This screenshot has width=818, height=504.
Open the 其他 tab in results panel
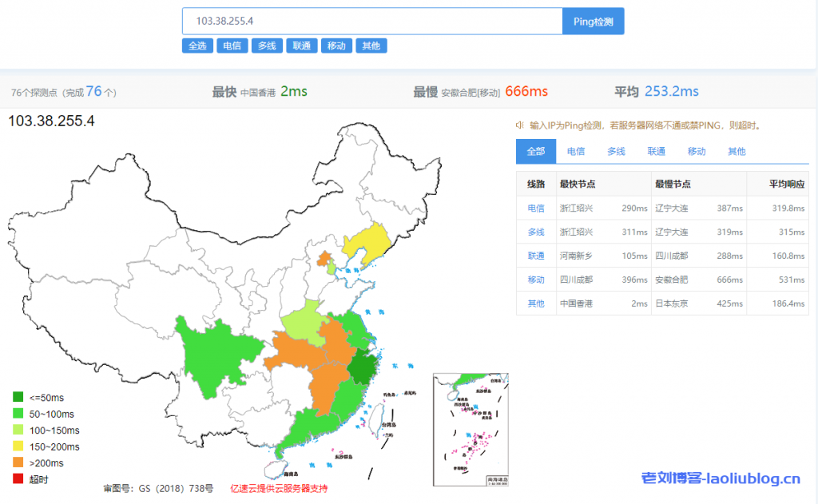tap(737, 151)
